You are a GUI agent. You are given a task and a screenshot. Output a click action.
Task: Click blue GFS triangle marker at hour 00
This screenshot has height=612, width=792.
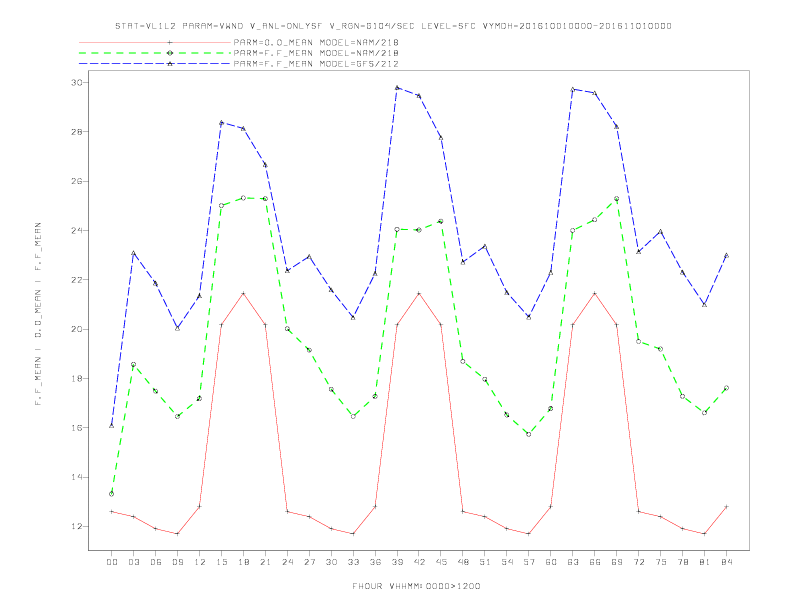[x=112, y=426]
